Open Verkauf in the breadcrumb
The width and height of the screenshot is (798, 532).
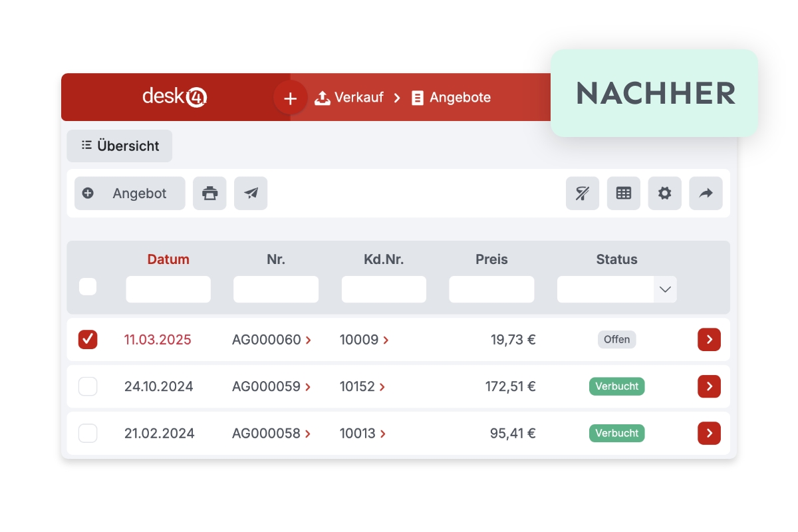(x=349, y=97)
